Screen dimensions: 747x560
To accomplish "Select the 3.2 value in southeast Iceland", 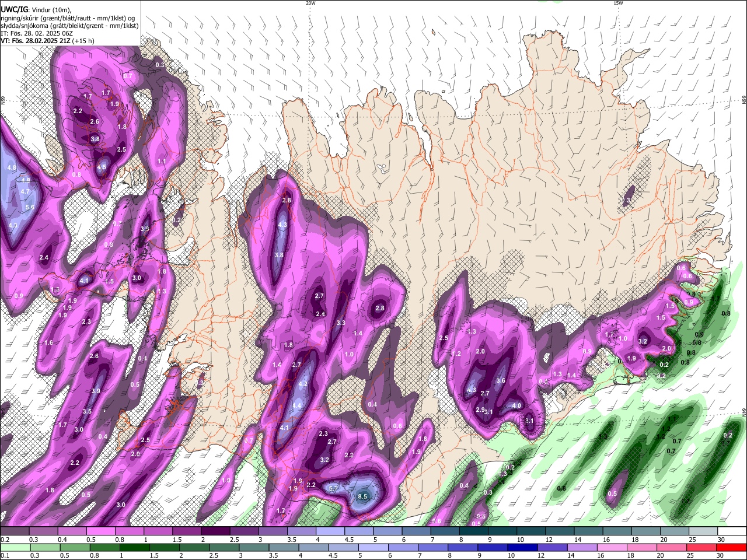I will [x=643, y=341].
